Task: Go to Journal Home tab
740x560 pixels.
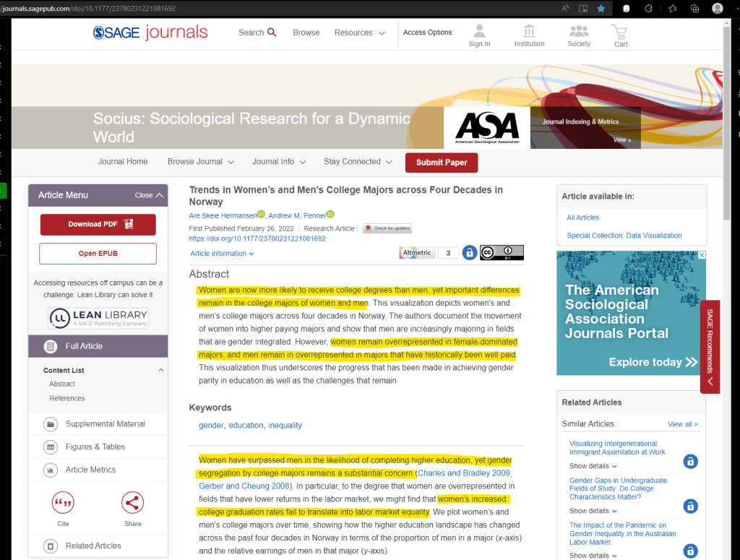Action: [123, 162]
